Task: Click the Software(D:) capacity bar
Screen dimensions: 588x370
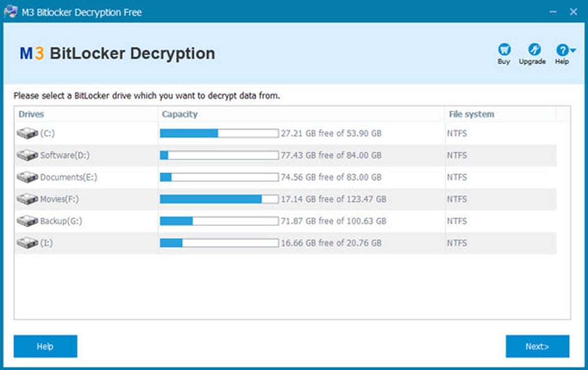Action: [219, 155]
